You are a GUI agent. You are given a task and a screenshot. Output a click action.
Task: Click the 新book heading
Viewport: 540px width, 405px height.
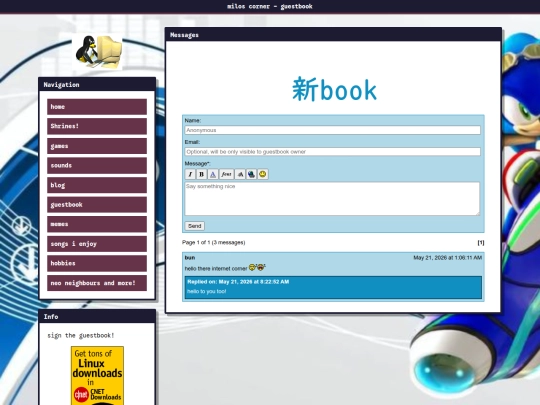334,90
